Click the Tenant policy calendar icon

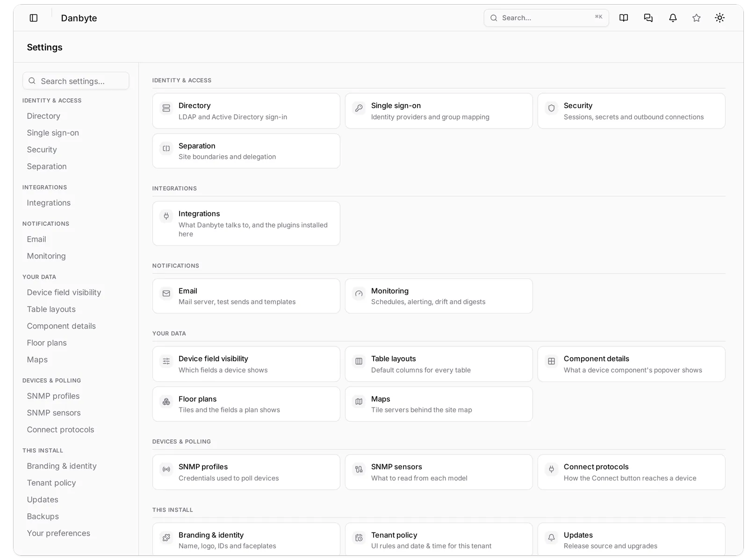359,538
